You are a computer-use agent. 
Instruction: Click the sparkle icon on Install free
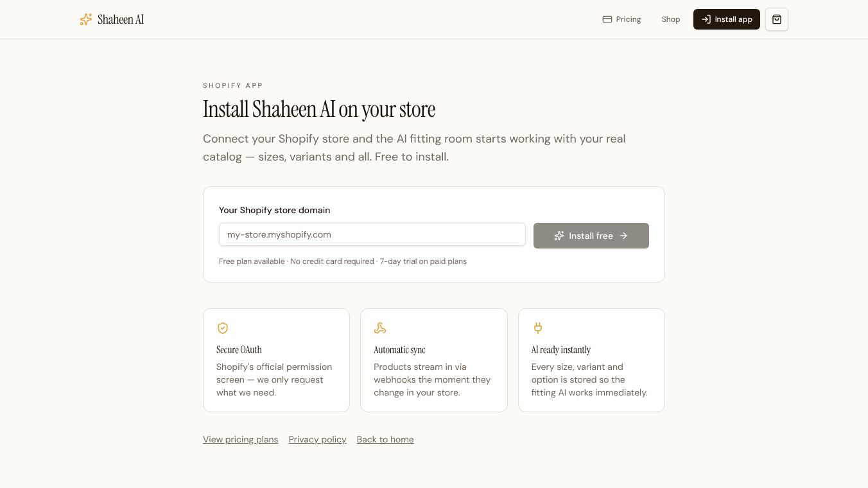(x=559, y=236)
